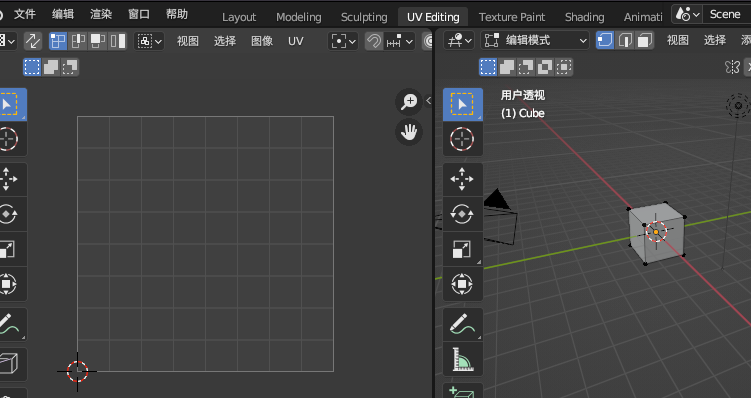This screenshot has height=398, width=751.
Task: Select the 3D viewport Rotate tool
Action: (463, 214)
